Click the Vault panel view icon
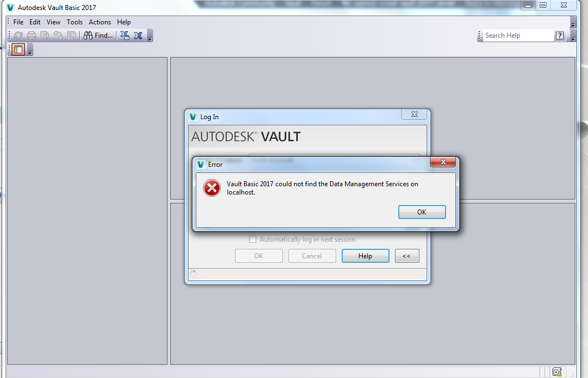Image resolution: width=588 pixels, height=378 pixels. (x=18, y=49)
